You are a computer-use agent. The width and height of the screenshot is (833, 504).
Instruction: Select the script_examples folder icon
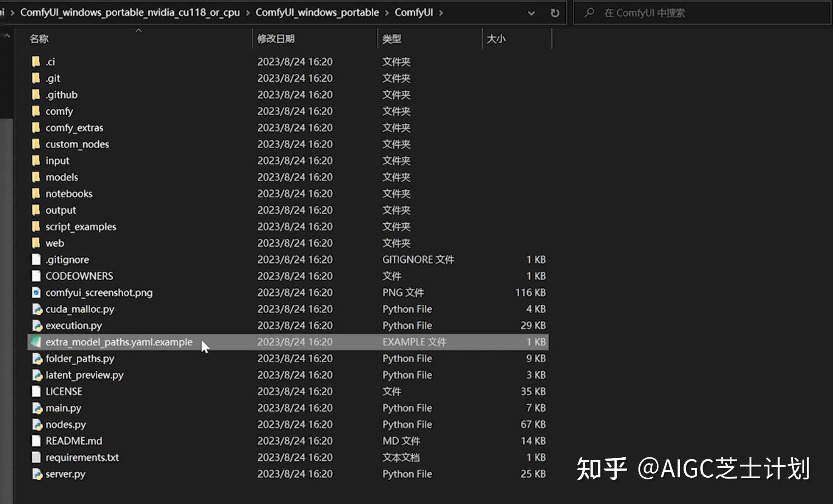click(36, 227)
